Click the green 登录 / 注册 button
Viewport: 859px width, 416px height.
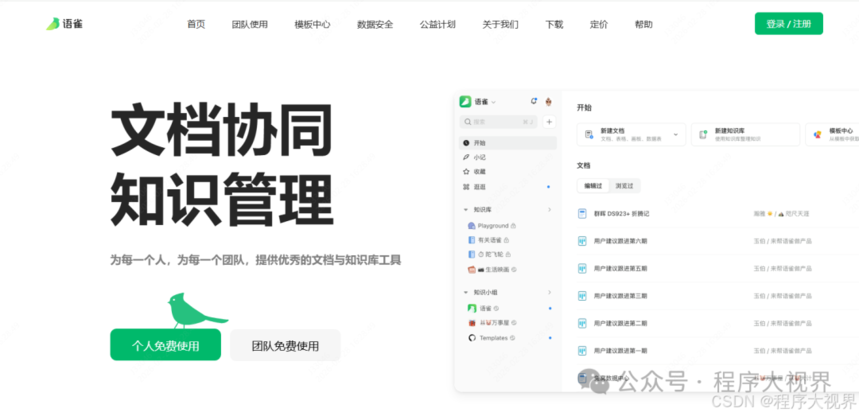point(789,24)
